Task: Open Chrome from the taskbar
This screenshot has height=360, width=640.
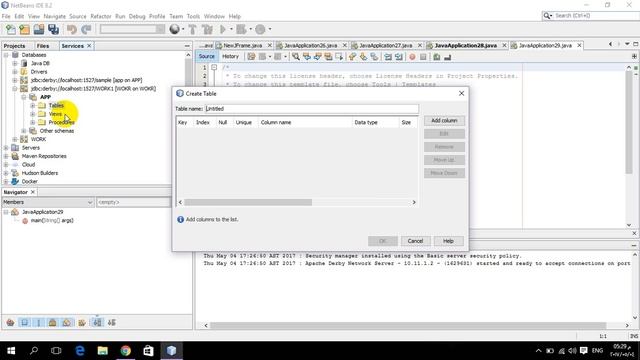Action: click(125, 351)
